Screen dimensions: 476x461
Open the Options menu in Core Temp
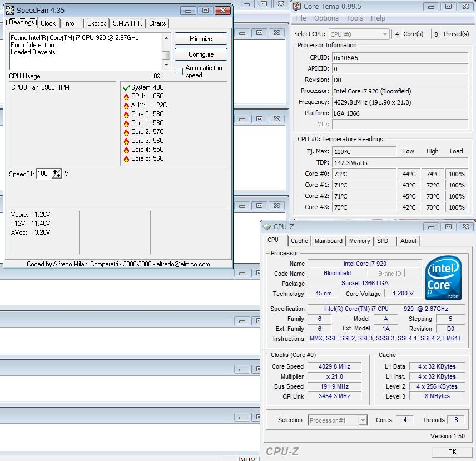click(x=326, y=18)
